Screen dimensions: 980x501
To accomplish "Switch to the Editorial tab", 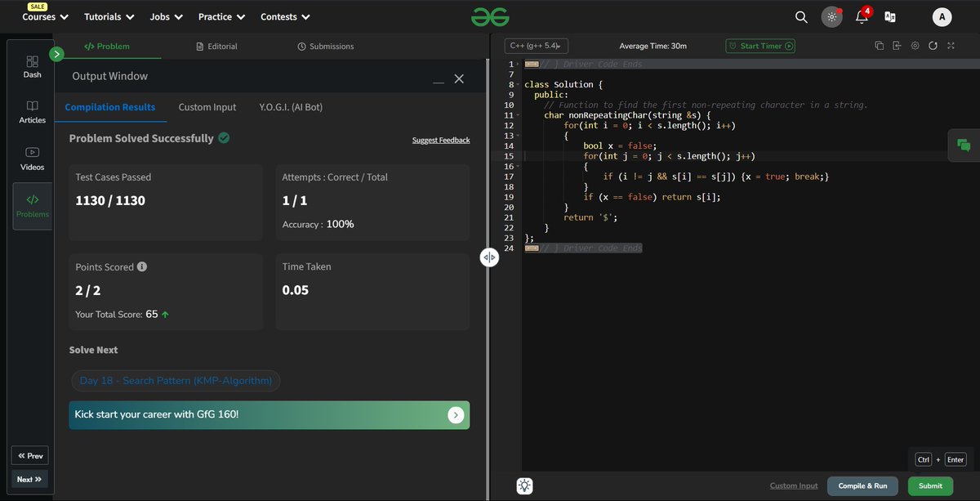I will tap(217, 47).
